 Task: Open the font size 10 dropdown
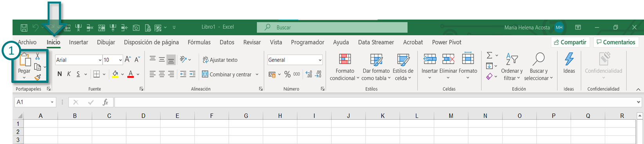click(120, 60)
